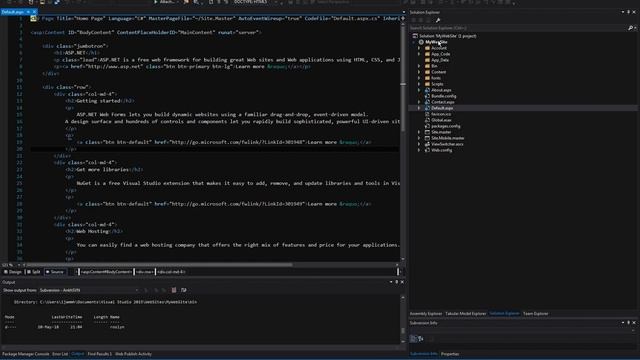Click the Solution Explorer search magnifier icon
This screenshot has width=640, height=360.
(630, 28)
